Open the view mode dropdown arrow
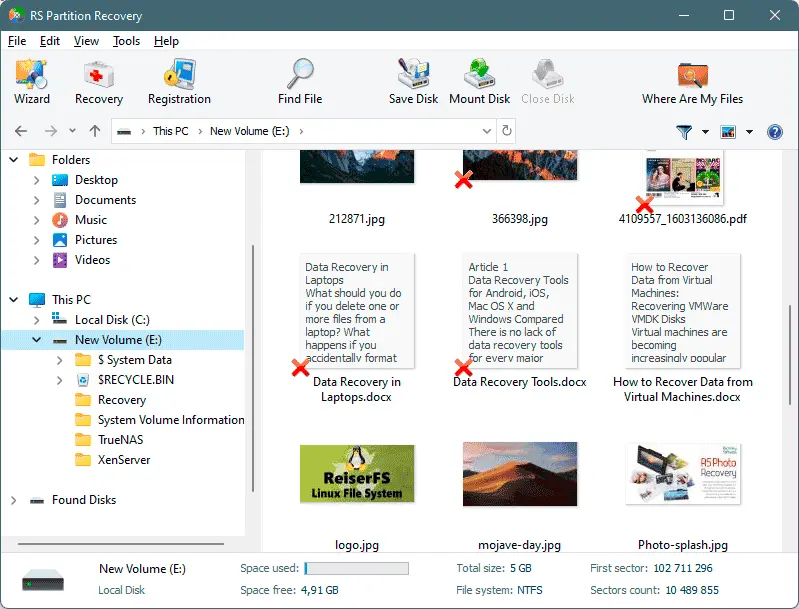799x609 pixels. pos(749,132)
